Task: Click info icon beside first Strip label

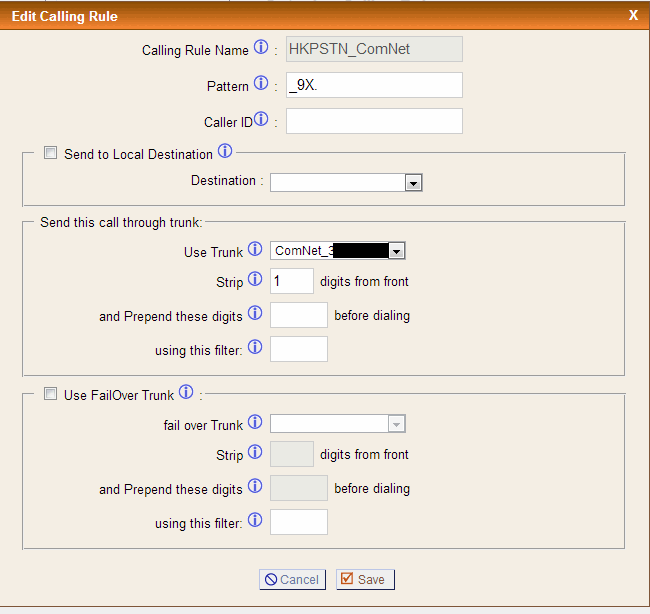Action: click(x=255, y=280)
